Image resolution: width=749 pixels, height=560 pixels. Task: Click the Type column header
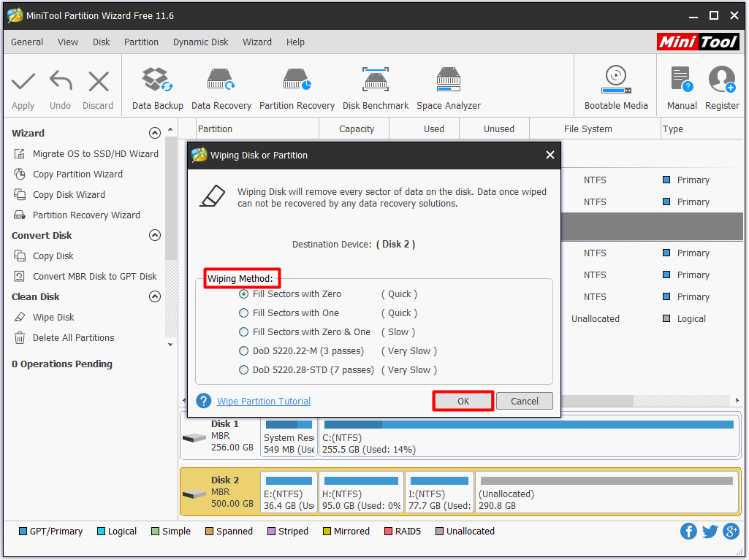tap(703, 129)
